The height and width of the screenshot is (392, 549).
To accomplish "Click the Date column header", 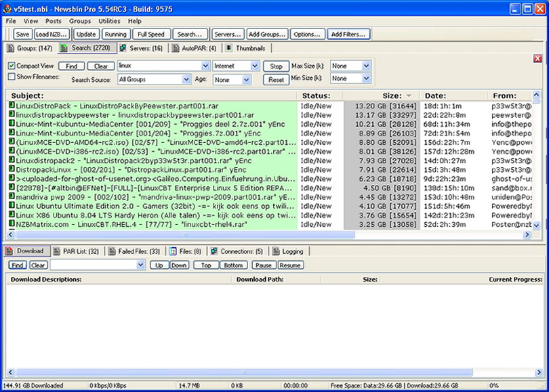I will point(453,96).
